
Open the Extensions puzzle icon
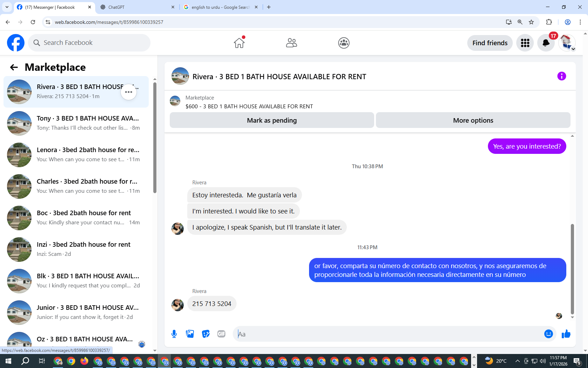pyautogui.click(x=549, y=22)
